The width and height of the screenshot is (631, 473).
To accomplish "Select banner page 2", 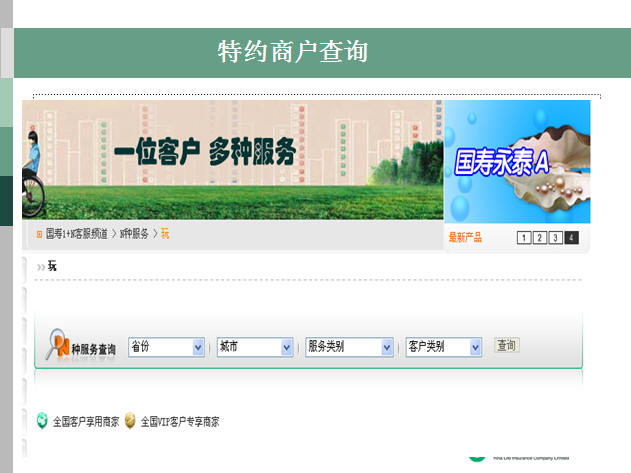I will [539, 238].
